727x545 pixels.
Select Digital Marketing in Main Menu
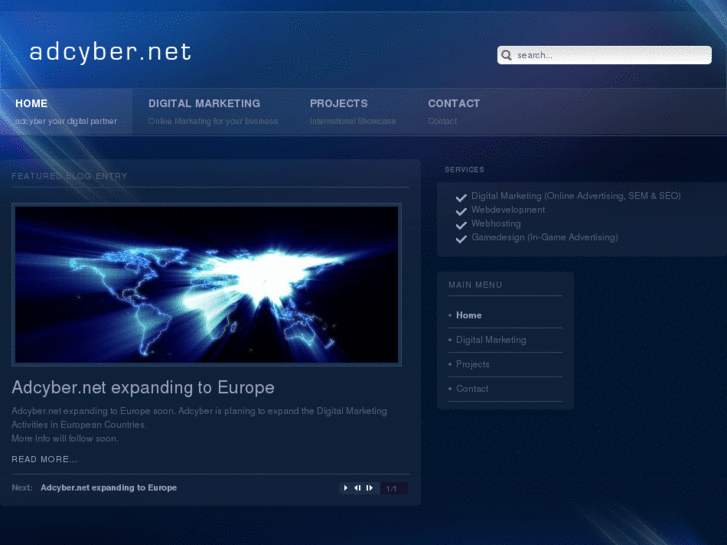click(491, 340)
